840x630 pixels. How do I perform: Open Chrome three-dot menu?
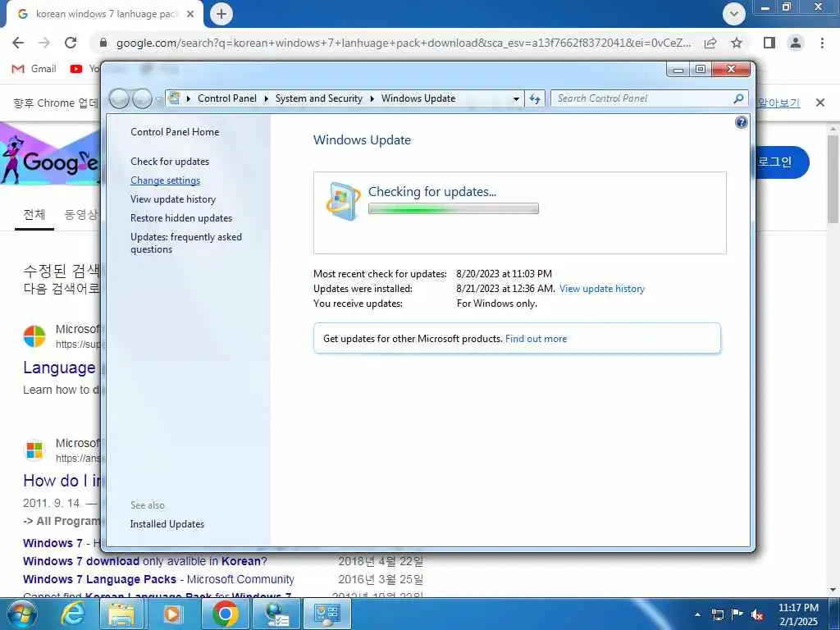[x=822, y=43]
